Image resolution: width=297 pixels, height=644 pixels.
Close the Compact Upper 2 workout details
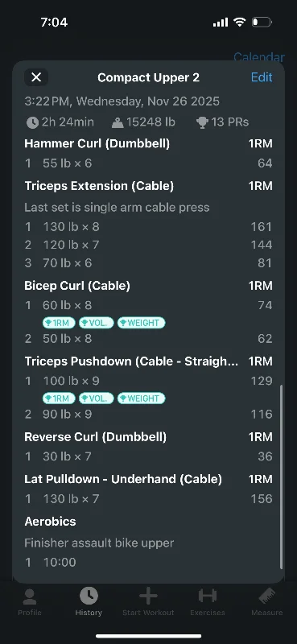click(36, 77)
